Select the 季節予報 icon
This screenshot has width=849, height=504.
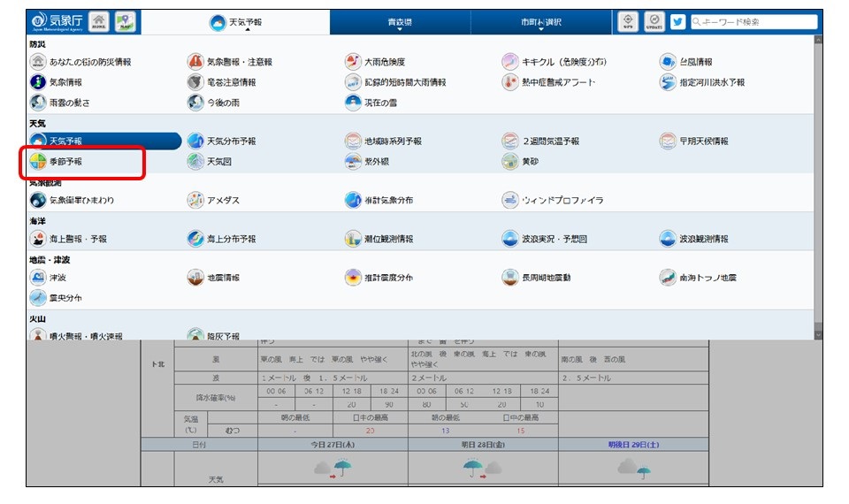click(37, 161)
